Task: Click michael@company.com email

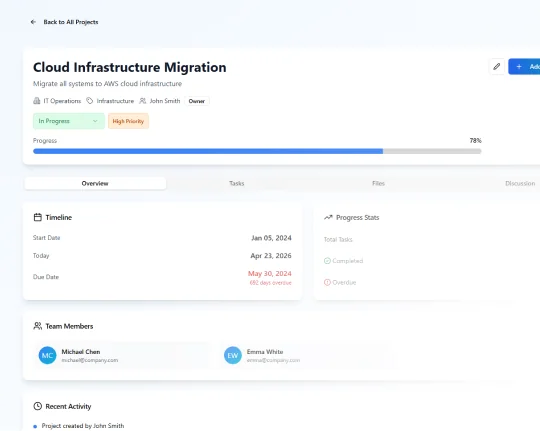Action: click(90, 360)
